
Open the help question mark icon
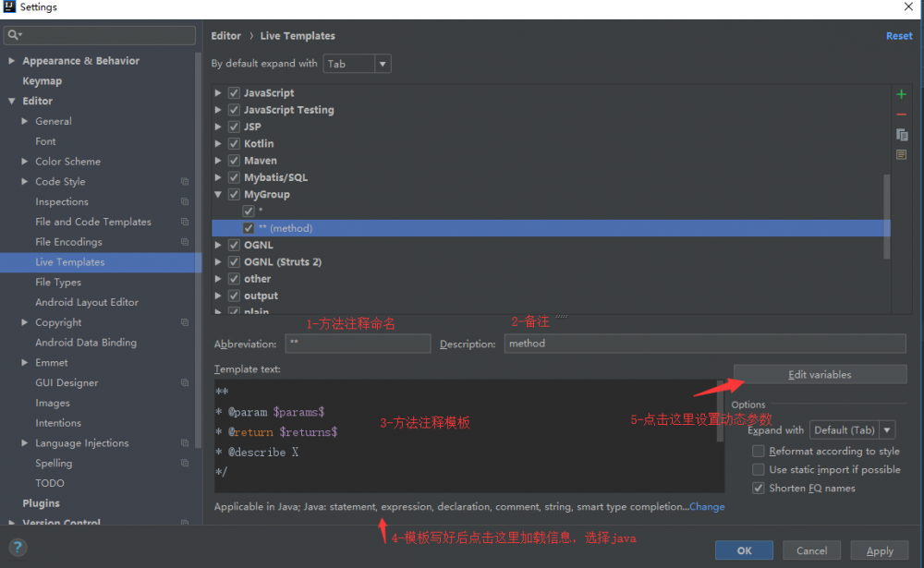[17, 546]
